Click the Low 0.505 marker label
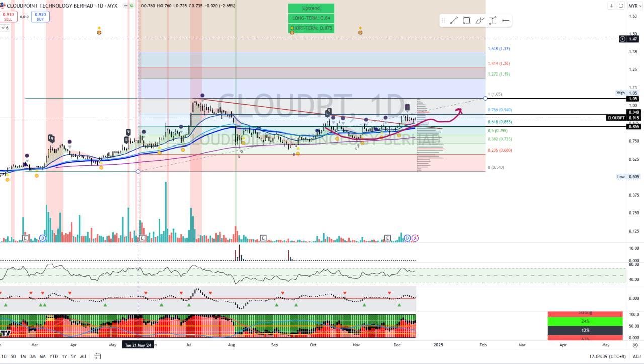Screen dimensions: 644x364 [621, 177]
